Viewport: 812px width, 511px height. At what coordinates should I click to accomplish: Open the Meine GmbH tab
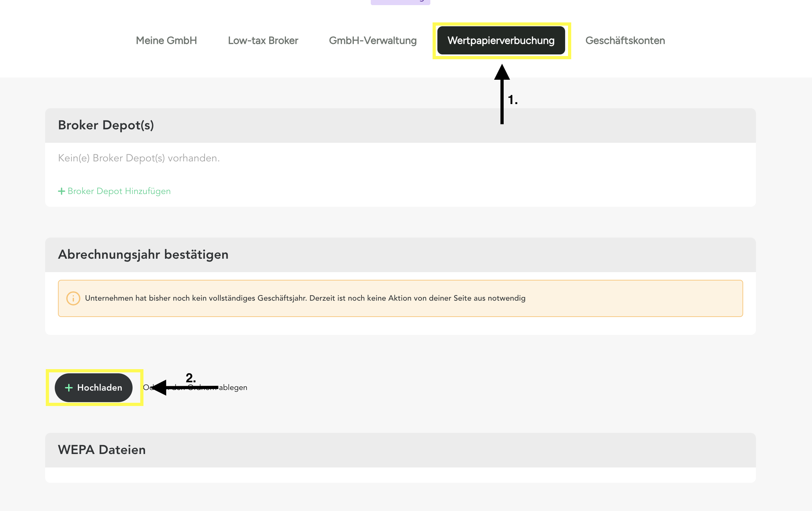pos(166,40)
